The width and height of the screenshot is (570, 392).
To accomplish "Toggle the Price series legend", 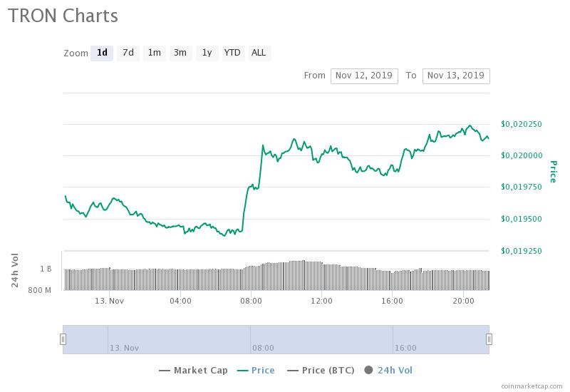I will point(256,371).
